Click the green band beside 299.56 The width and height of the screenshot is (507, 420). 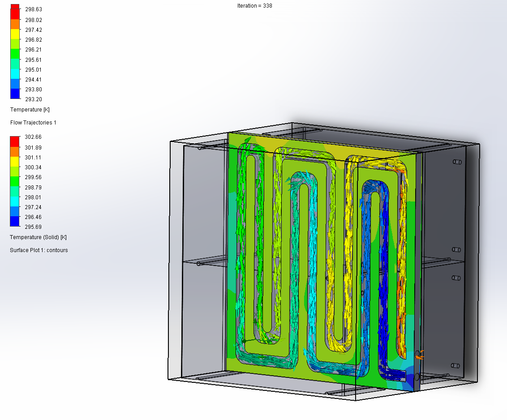point(15,181)
